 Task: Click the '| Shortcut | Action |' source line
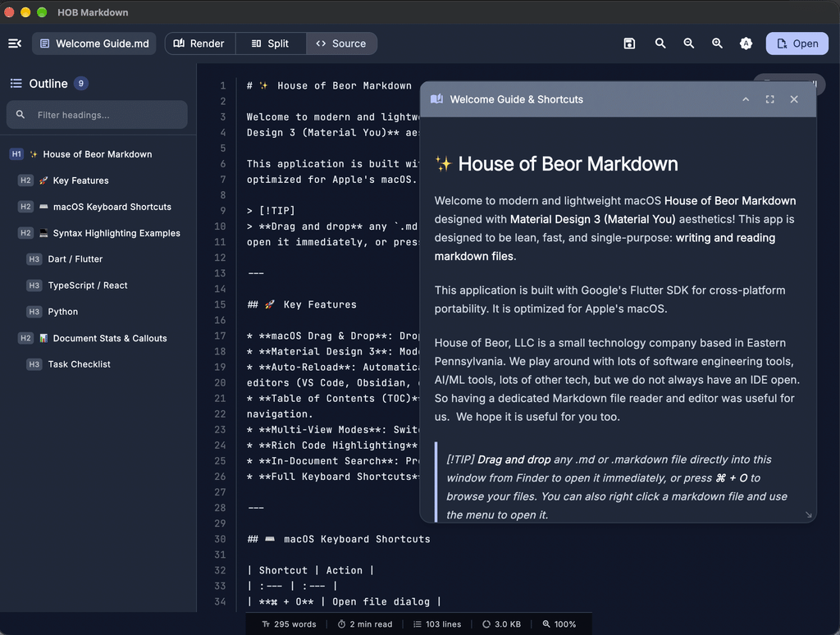[x=311, y=570]
